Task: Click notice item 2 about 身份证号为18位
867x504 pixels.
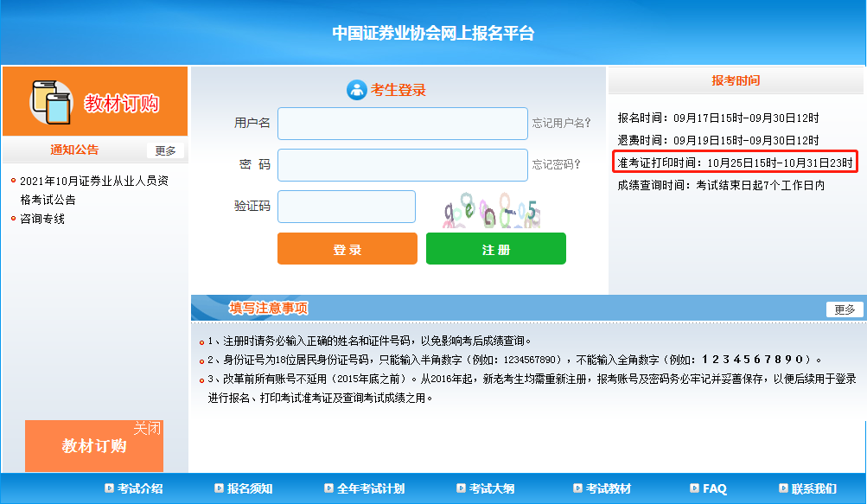Action: (515, 360)
